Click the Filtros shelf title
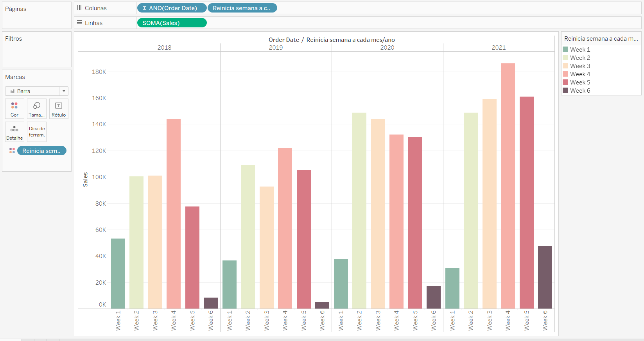Viewport: 644px width, 341px height. [x=13, y=38]
